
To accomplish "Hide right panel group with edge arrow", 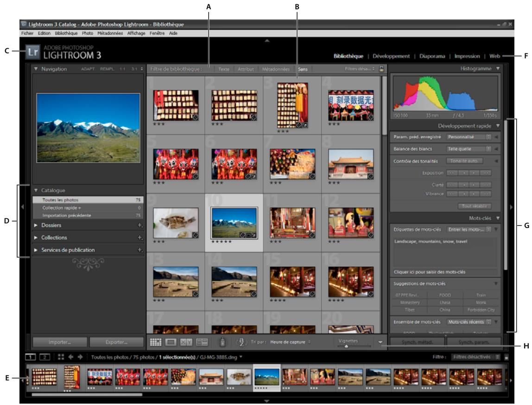I will click(511, 207).
